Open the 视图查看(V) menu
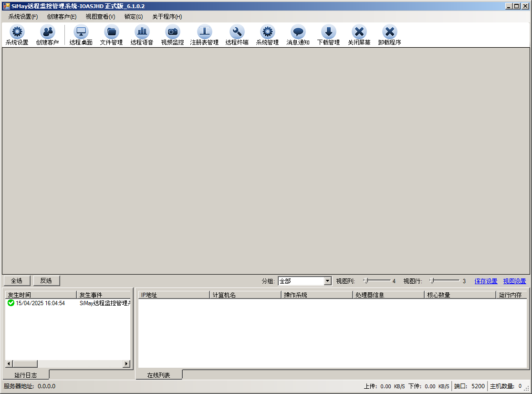Viewport: 532px width, 394px height. (100, 17)
